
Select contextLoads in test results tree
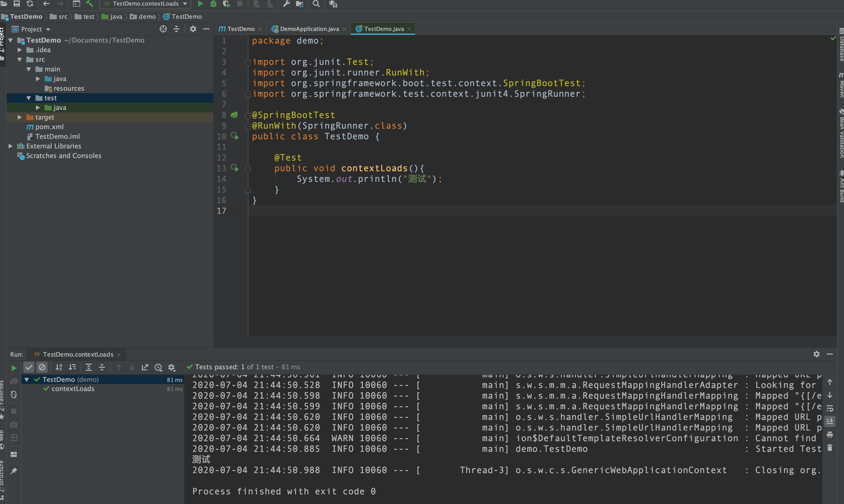point(73,389)
